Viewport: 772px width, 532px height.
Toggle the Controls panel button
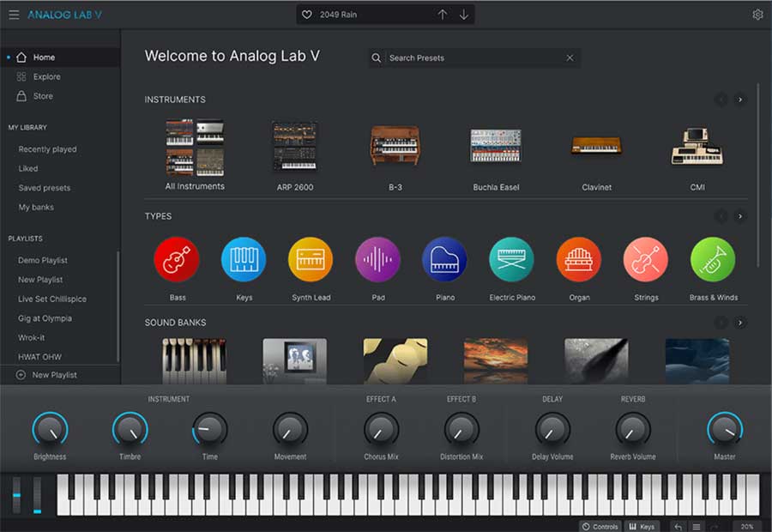point(600,527)
